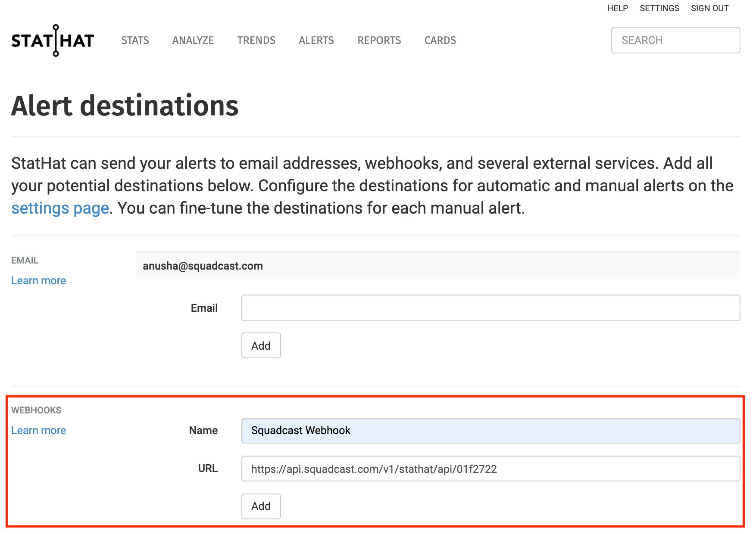Click Add button below Email field
The height and width of the screenshot is (534, 756).
coord(261,345)
